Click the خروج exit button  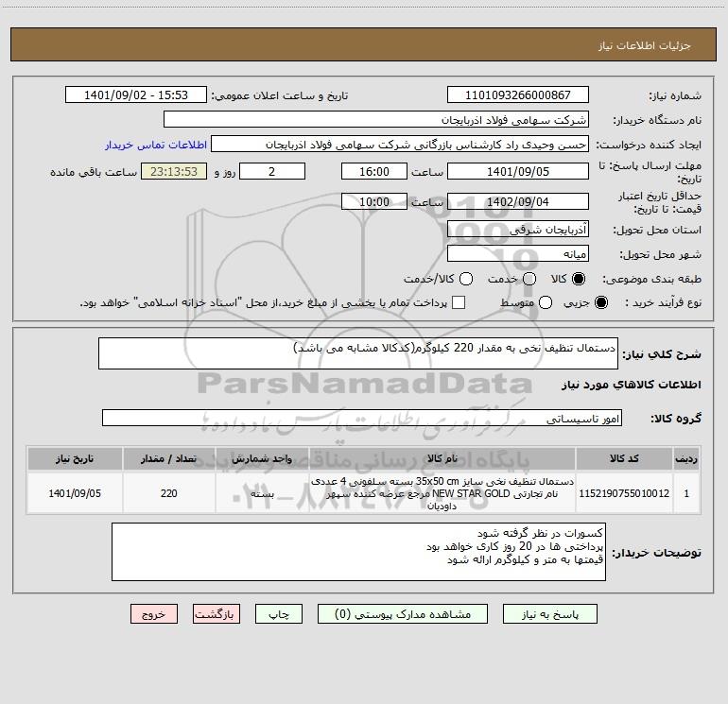[x=154, y=614]
